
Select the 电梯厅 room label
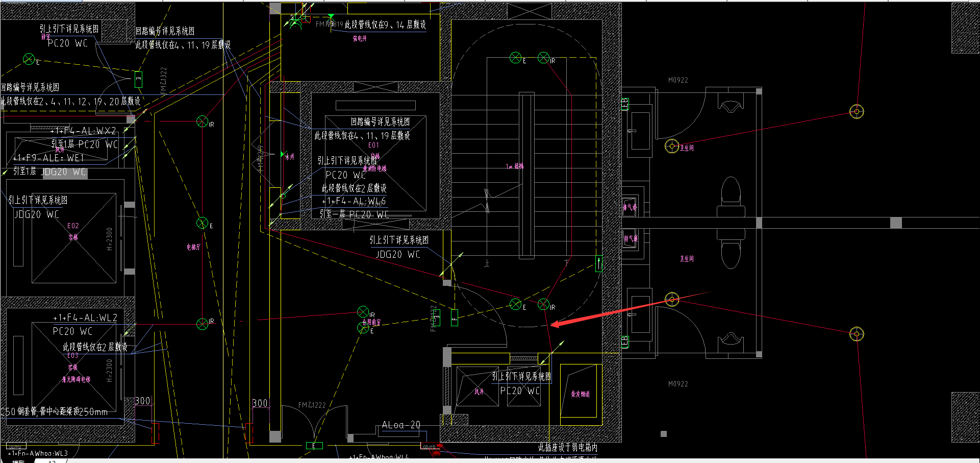pyautogui.click(x=193, y=247)
